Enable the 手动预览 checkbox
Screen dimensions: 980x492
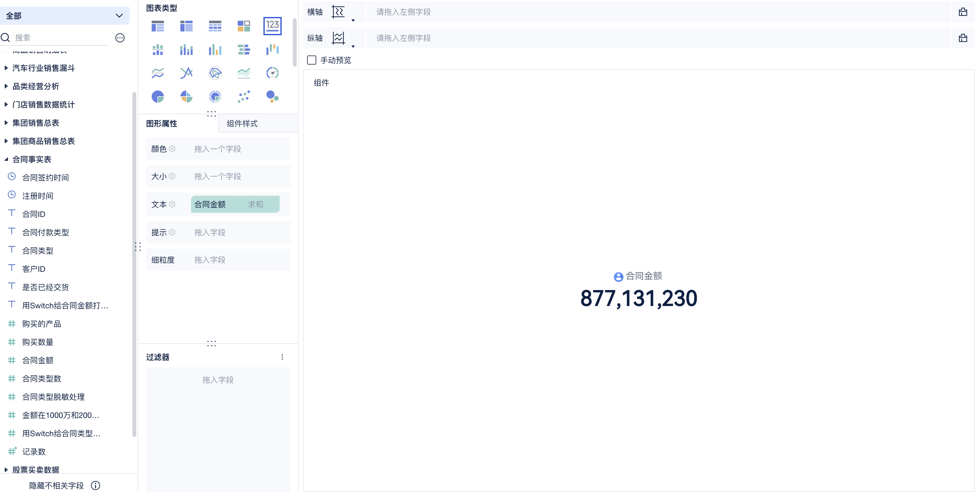point(312,60)
